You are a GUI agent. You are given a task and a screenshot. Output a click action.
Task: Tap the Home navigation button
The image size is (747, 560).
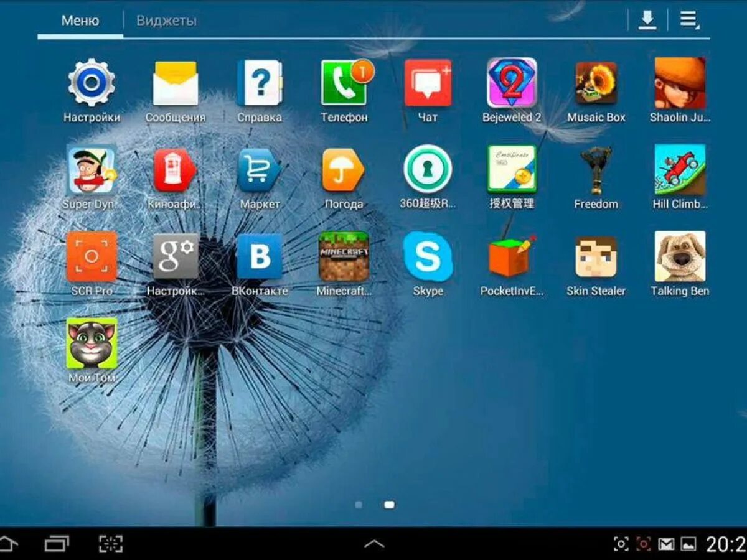(9, 544)
